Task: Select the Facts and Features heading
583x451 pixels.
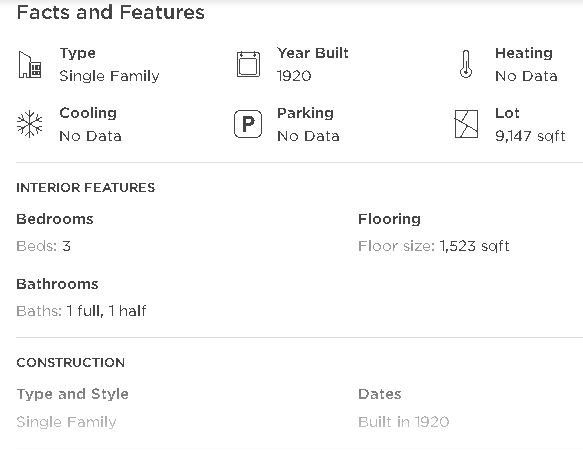Action: [111, 12]
